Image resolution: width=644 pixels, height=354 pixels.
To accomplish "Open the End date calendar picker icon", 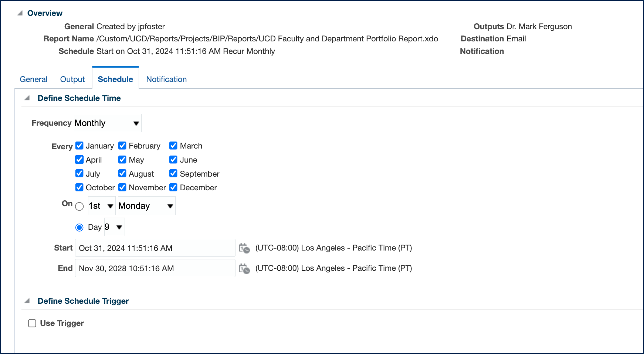I will [x=244, y=268].
